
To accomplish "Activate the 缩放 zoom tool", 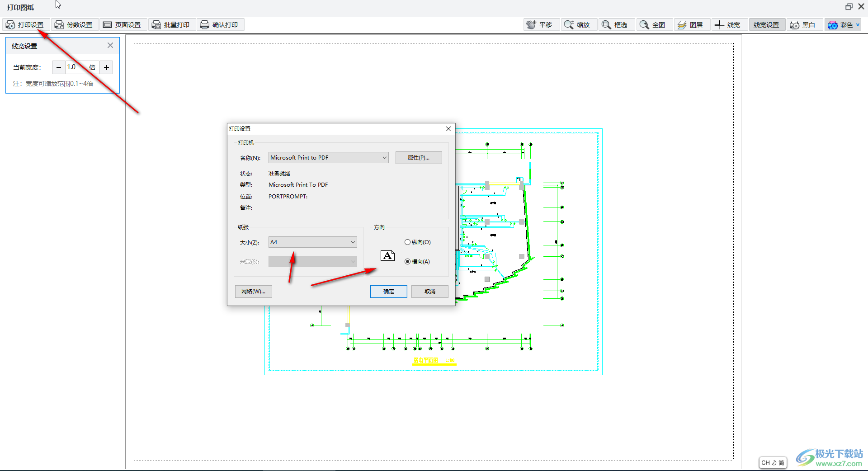I will pos(579,25).
